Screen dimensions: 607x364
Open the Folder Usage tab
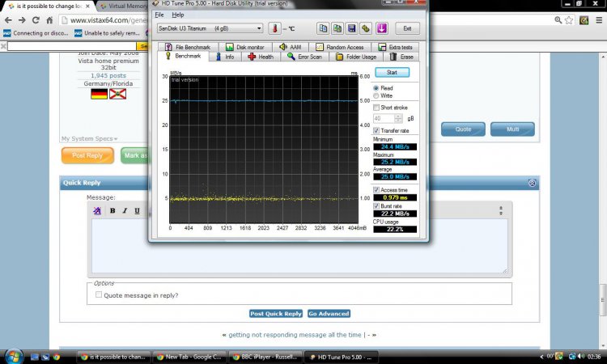(356, 57)
